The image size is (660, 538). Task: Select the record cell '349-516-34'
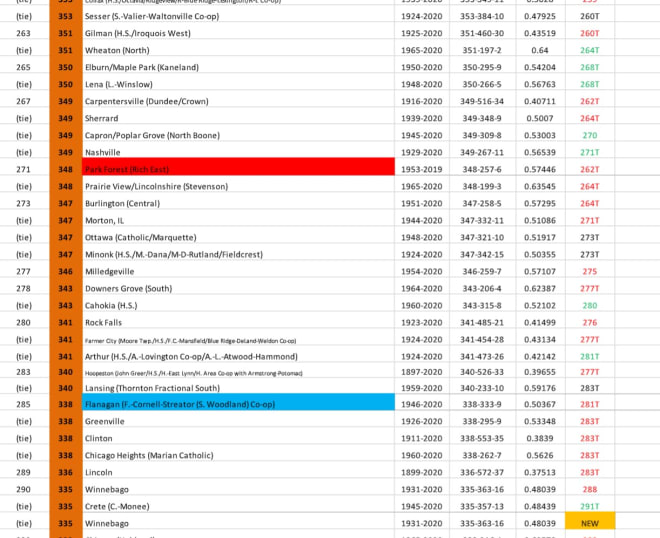tap(482, 101)
